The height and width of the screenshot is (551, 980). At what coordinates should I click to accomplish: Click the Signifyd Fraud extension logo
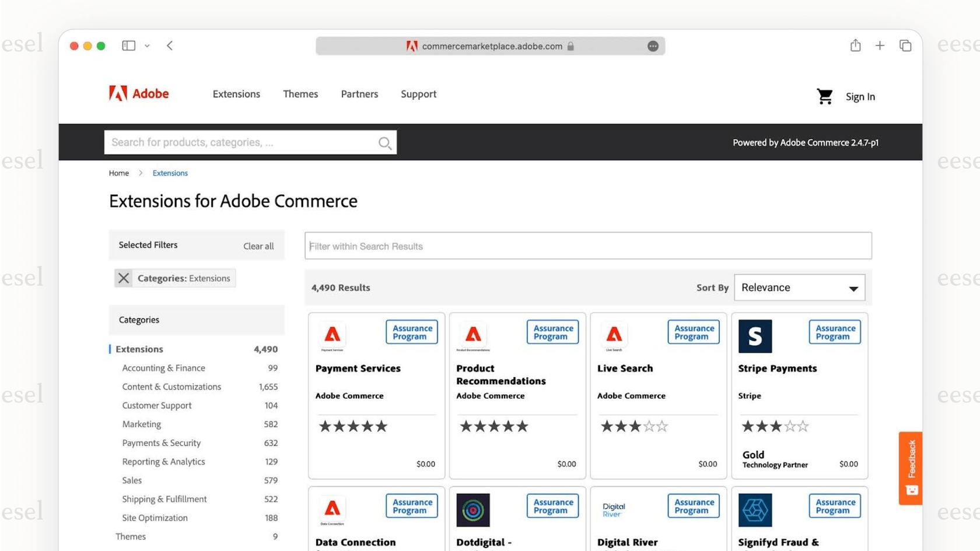[755, 509]
